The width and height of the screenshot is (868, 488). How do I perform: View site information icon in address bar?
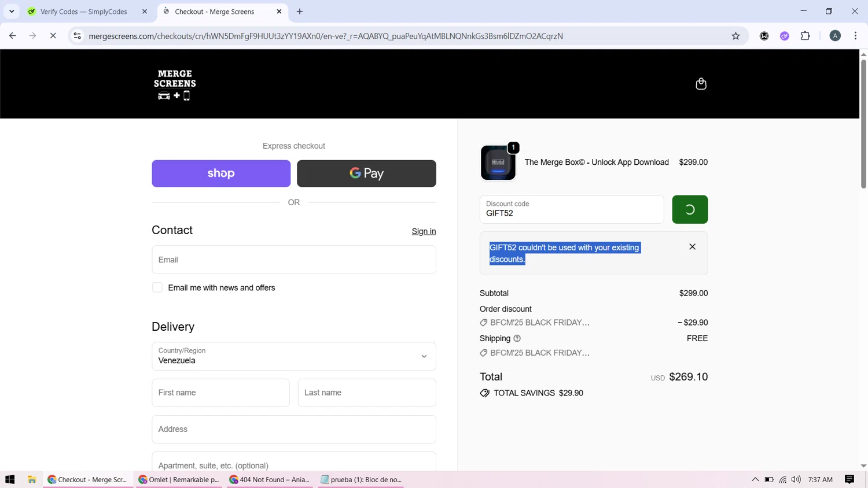[77, 36]
